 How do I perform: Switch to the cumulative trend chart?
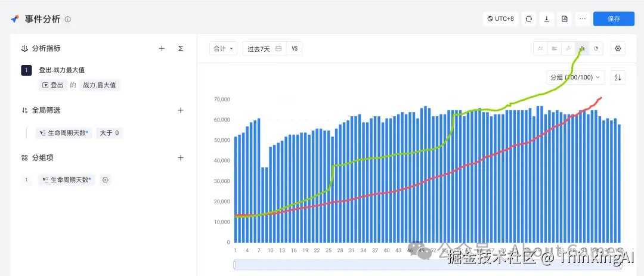[568, 48]
